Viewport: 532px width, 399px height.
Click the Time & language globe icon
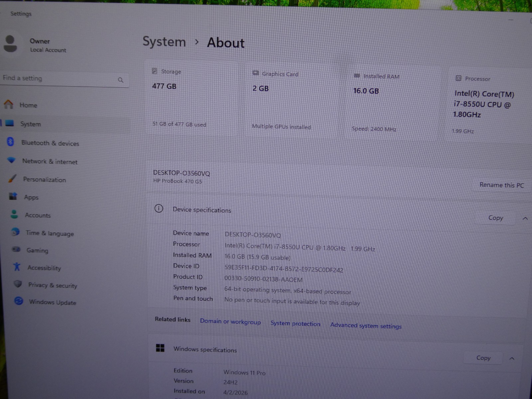pos(15,232)
